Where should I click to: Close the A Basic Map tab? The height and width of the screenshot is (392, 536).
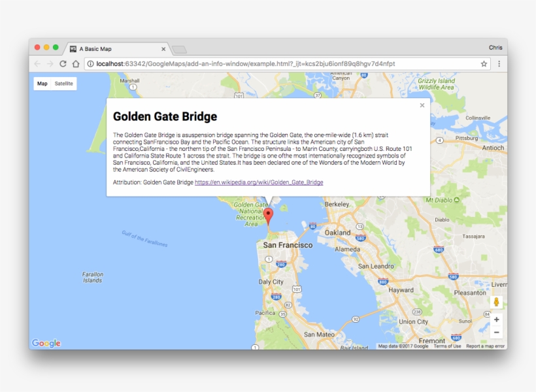(x=164, y=48)
